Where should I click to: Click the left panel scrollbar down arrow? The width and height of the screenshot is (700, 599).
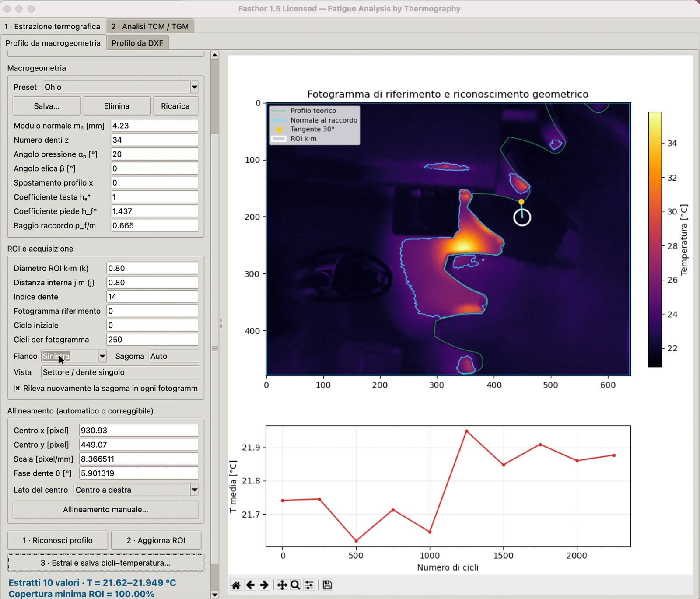pos(214,595)
